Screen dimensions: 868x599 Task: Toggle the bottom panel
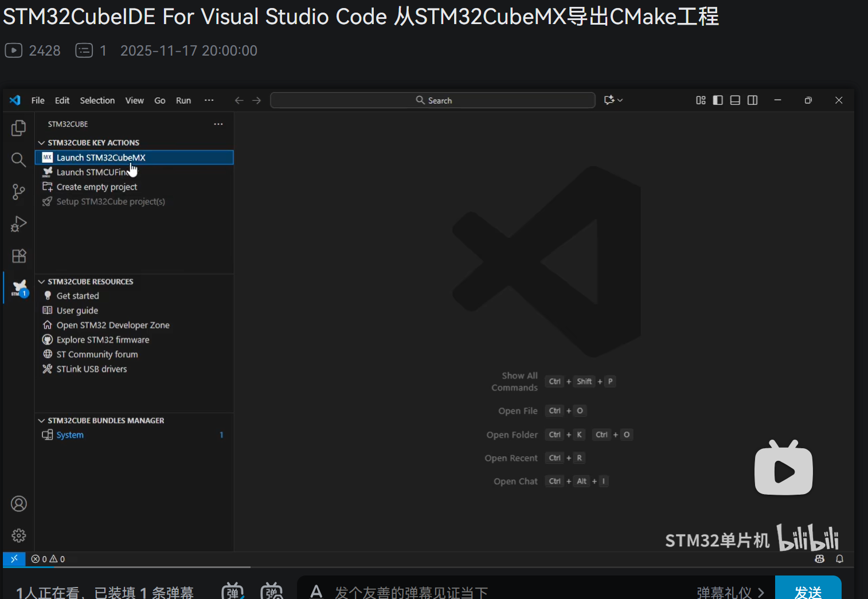click(x=735, y=100)
